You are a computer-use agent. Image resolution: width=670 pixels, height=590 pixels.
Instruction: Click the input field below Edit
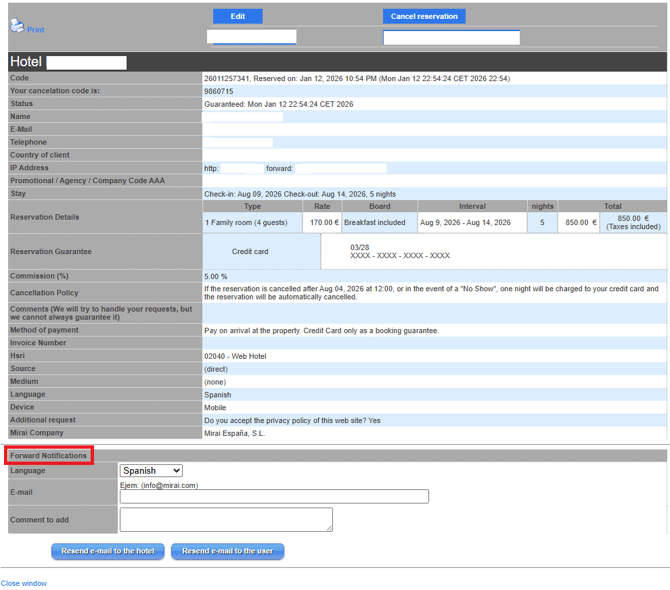(252, 37)
